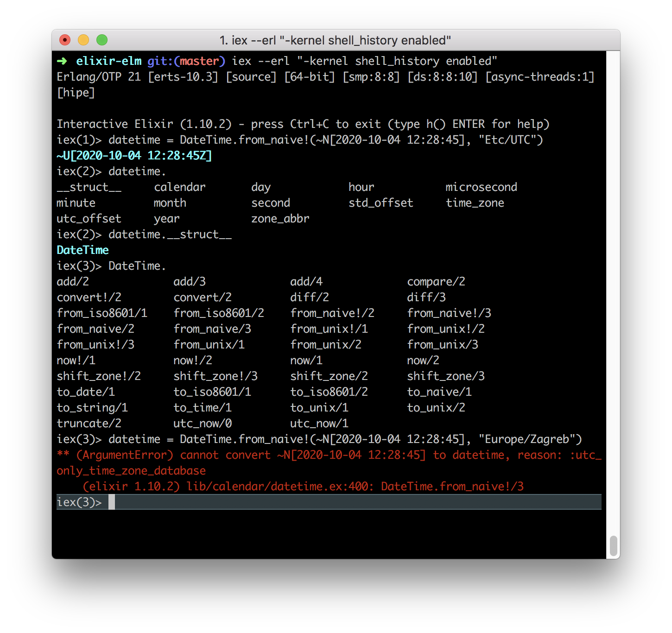Pick from_iso8601/1 in the function list

point(102,313)
